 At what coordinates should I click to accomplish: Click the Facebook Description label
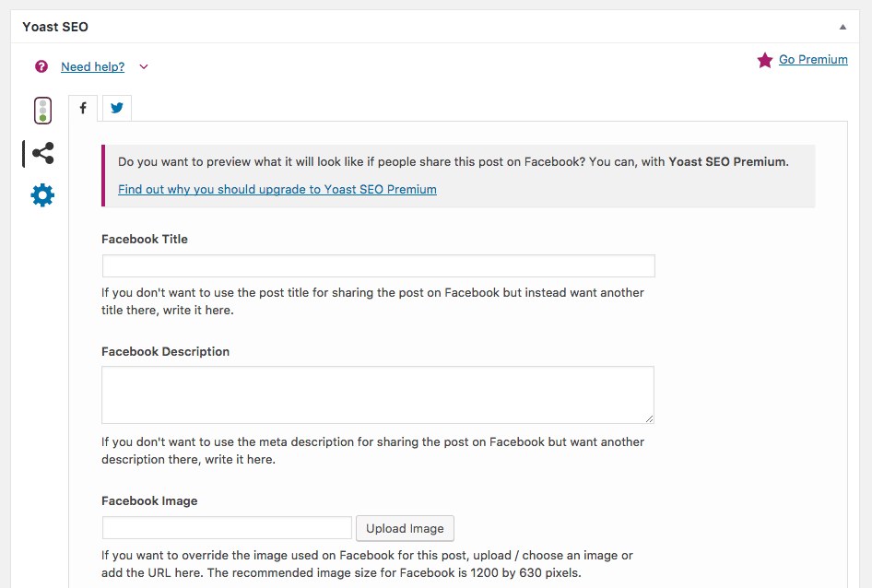(165, 351)
